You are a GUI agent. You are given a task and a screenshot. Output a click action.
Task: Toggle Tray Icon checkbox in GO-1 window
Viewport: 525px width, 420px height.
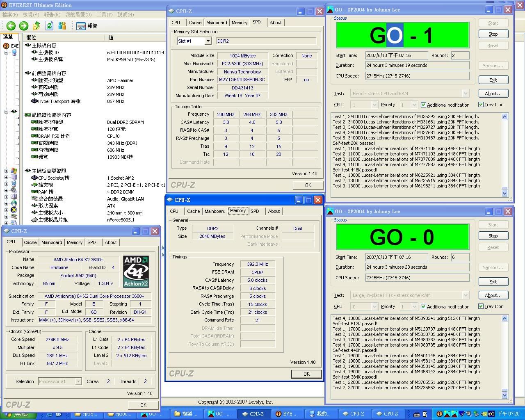click(491, 105)
